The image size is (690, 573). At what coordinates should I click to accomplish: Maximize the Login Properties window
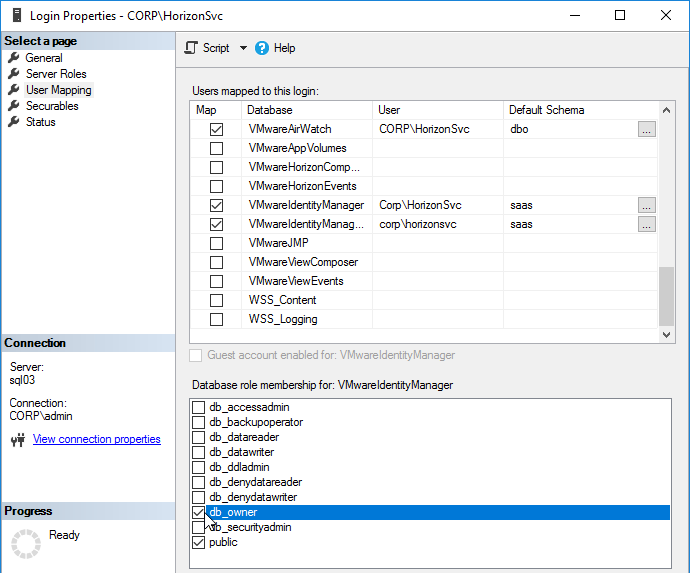coord(620,15)
